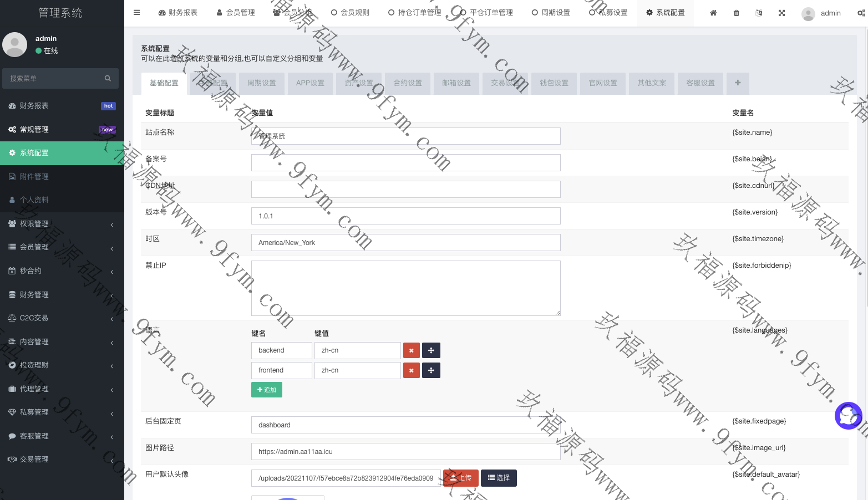Screen dimensions: 868x500
Task: Open the floating chat support bubble
Action: point(848,416)
